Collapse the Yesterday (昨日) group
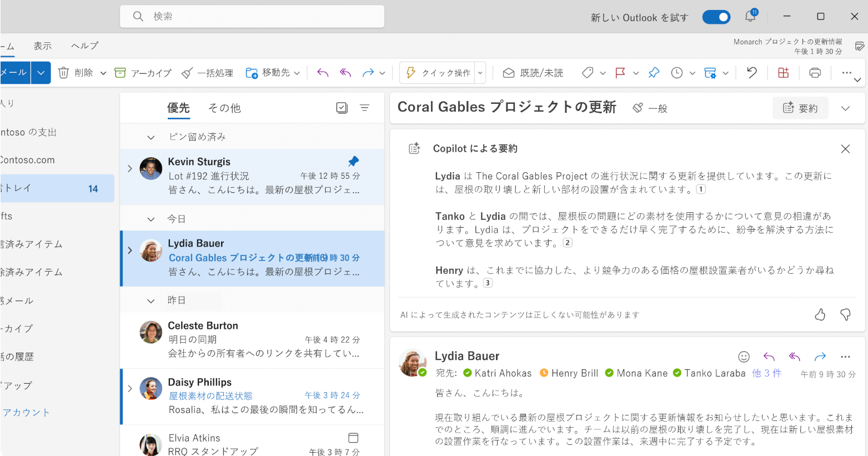Screen dimensions: 868x456 [150, 301]
